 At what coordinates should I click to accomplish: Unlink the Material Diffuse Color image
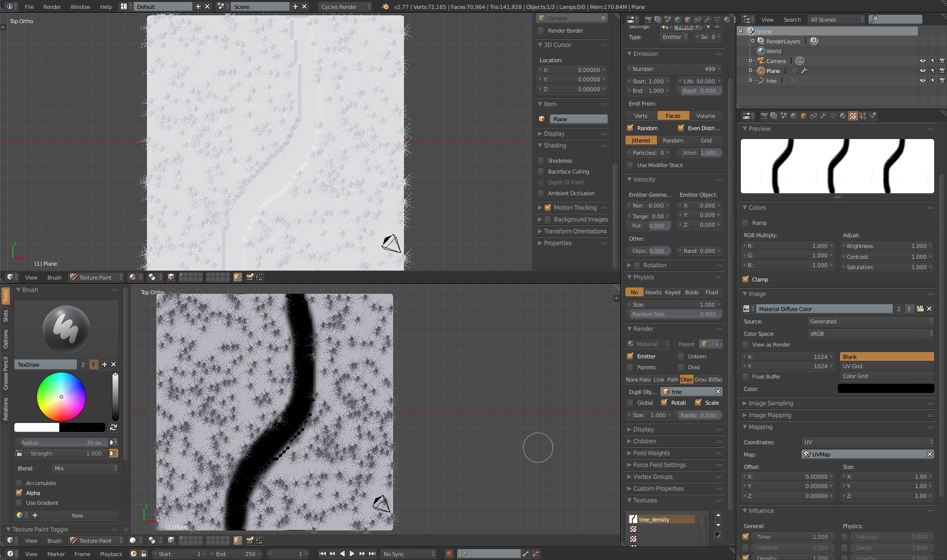pos(929,309)
